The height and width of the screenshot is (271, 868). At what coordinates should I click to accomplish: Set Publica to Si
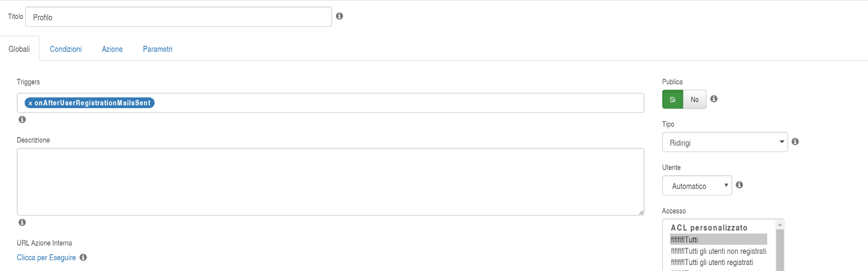(673, 100)
